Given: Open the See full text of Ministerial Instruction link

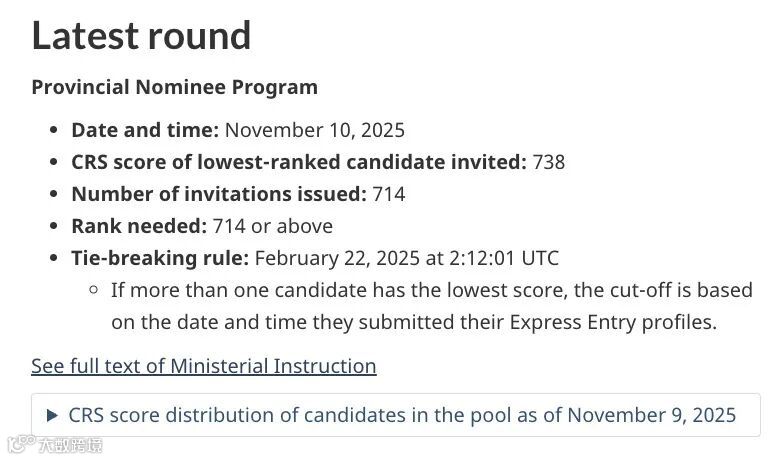Looking at the screenshot, I should [x=203, y=366].
